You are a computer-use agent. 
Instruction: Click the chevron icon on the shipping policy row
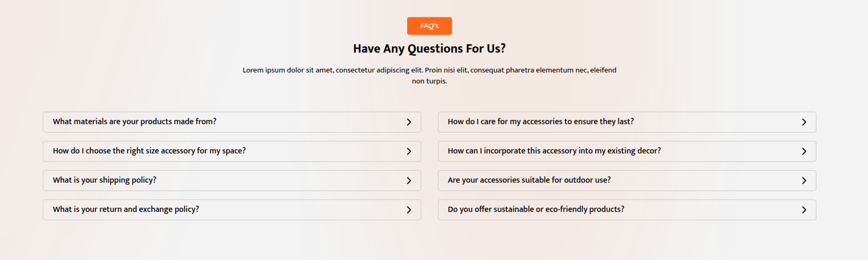tap(409, 181)
